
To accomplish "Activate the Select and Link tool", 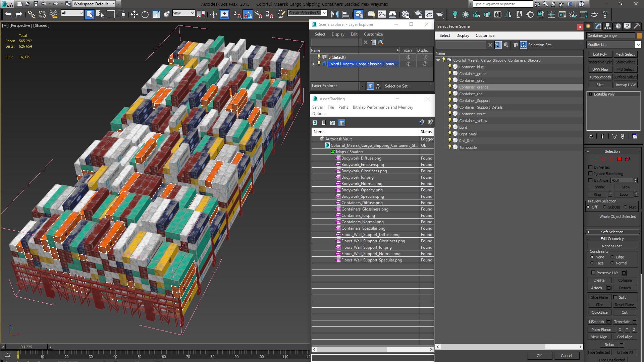I will 31,14.
